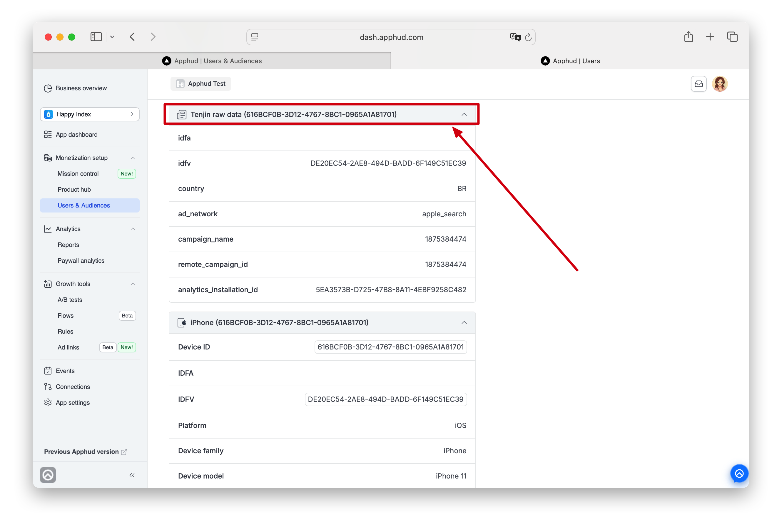The image size is (782, 532).
Task: Click the Events calendar icon
Action: pos(48,371)
